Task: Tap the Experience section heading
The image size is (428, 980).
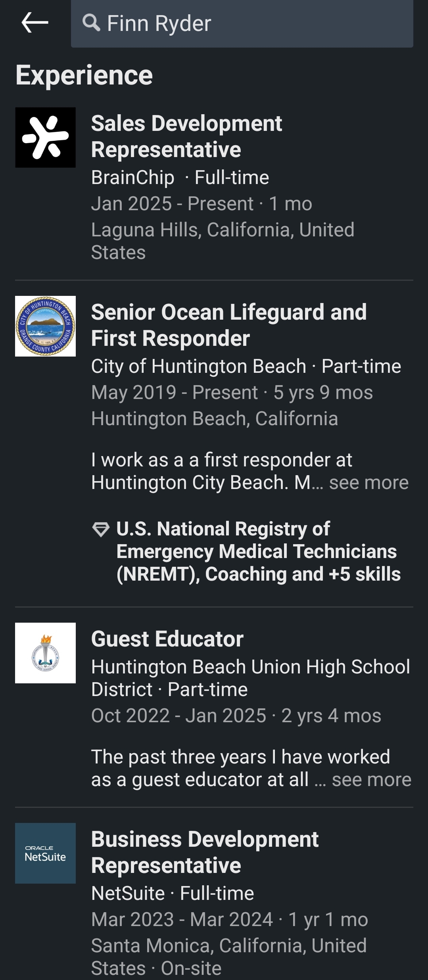Action: click(84, 75)
